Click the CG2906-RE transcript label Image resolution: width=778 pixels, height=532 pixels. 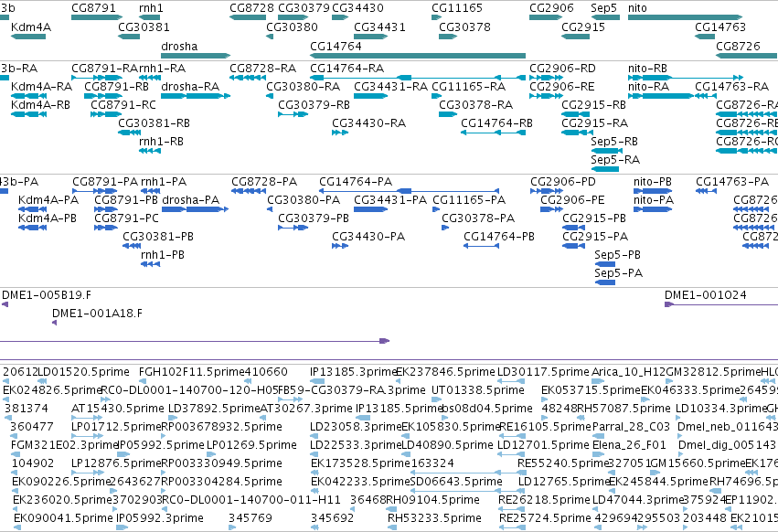561,86
